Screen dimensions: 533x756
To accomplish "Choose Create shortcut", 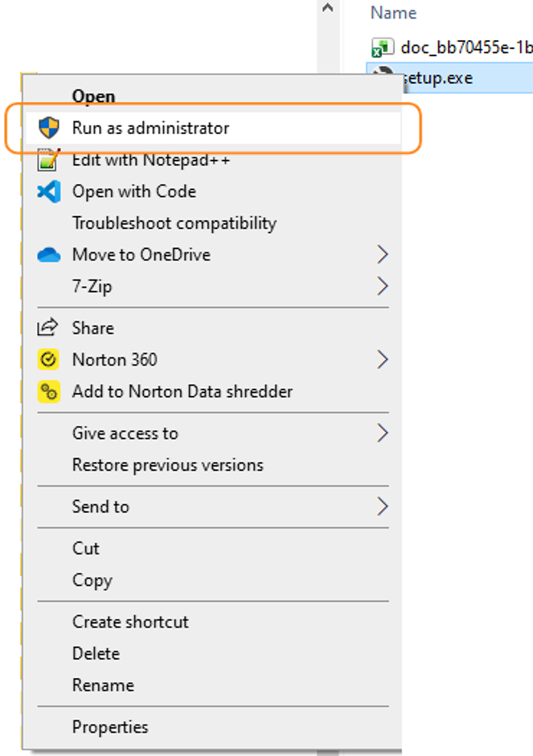I will 130,622.
